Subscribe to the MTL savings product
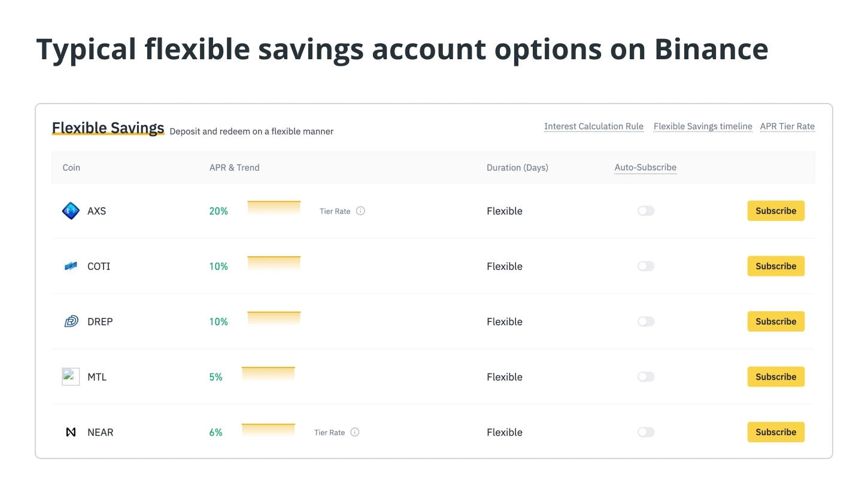The image size is (868, 486). click(776, 376)
